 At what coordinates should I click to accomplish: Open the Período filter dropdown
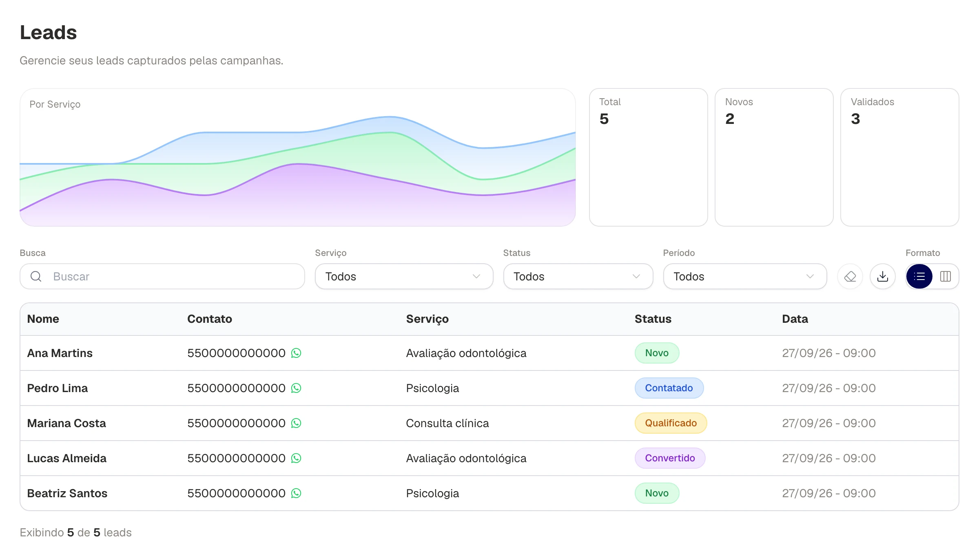[x=745, y=276]
